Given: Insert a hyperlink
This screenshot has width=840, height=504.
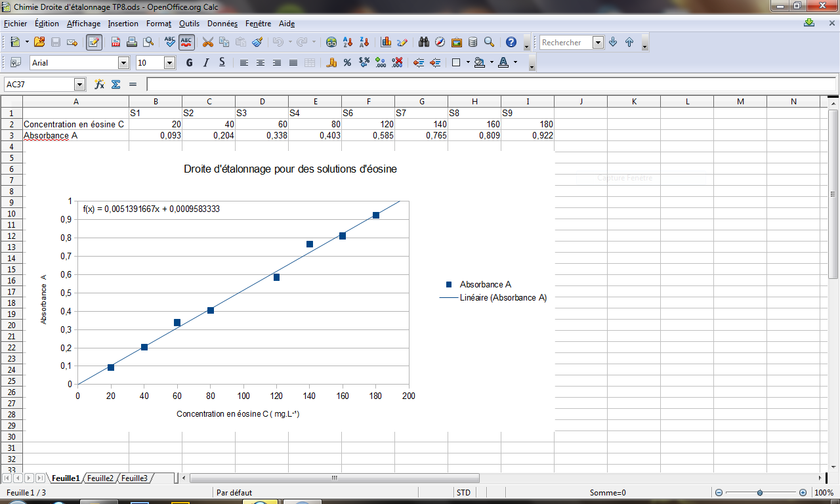Looking at the screenshot, I should (x=331, y=42).
